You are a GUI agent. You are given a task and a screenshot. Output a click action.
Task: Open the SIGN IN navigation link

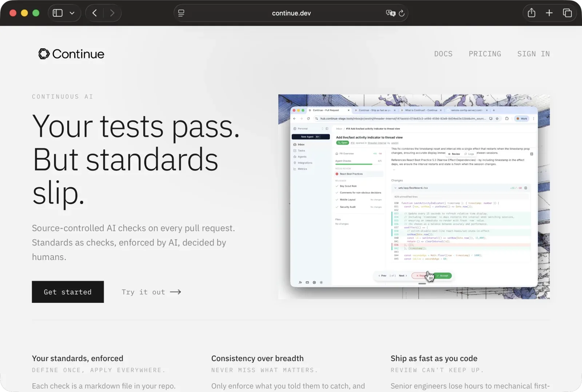(534, 54)
